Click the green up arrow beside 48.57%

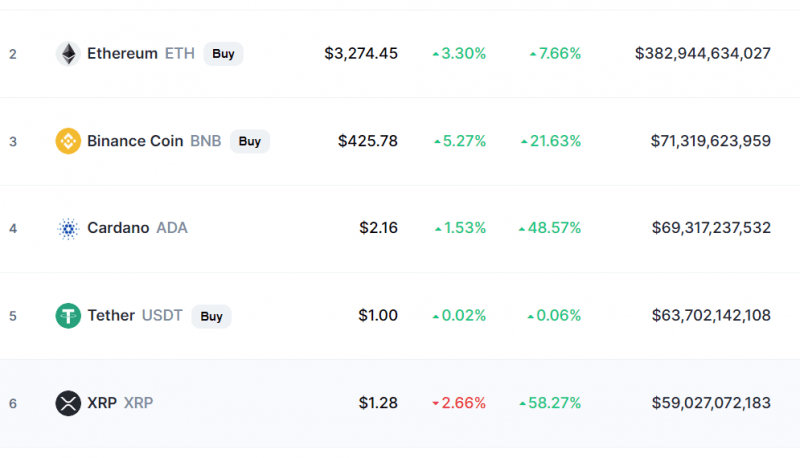coord(522,229)
